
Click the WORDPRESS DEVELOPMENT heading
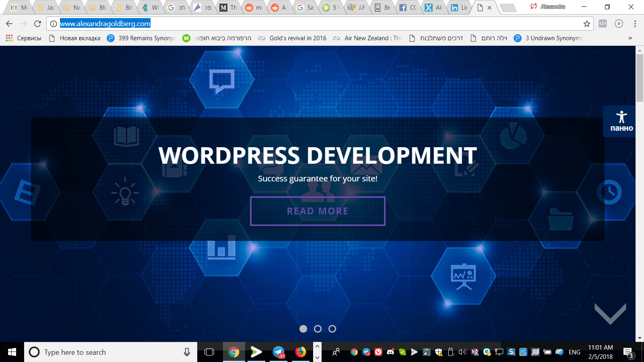(318, 155)
